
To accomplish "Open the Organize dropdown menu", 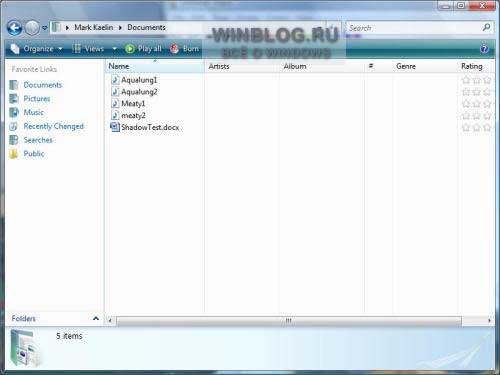I will (x=36, y=49).
